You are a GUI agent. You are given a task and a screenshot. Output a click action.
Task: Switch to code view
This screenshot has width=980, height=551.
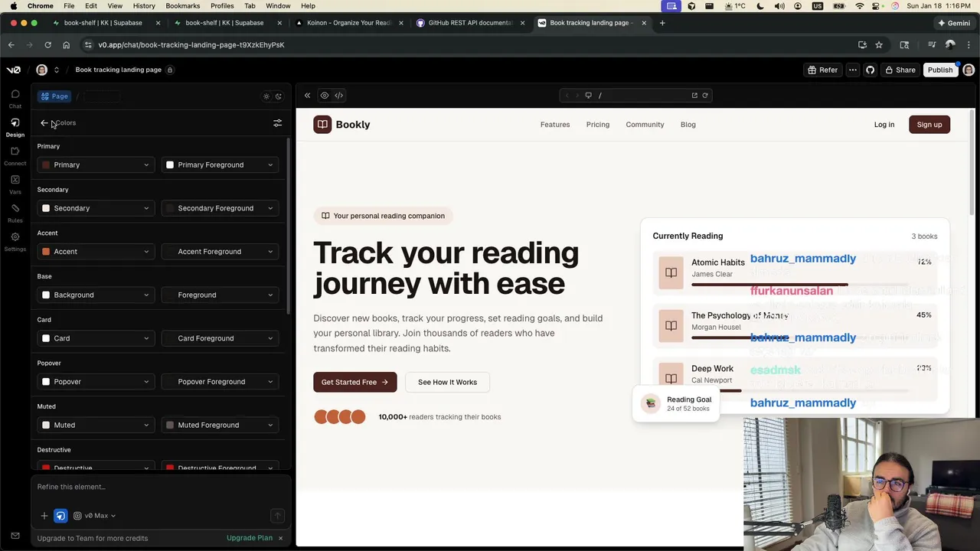(338, 96)
